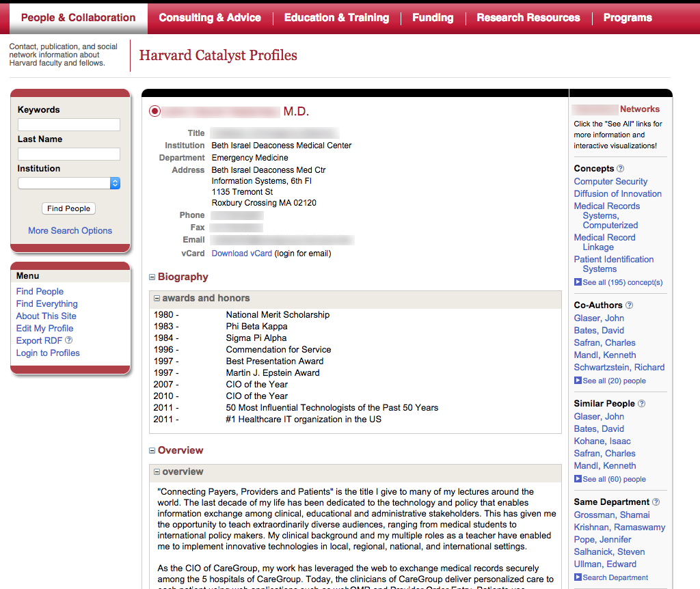Click the arrow icon beside Search Department
This screenshot has height=589, width=700.
[x=578, y=577]
